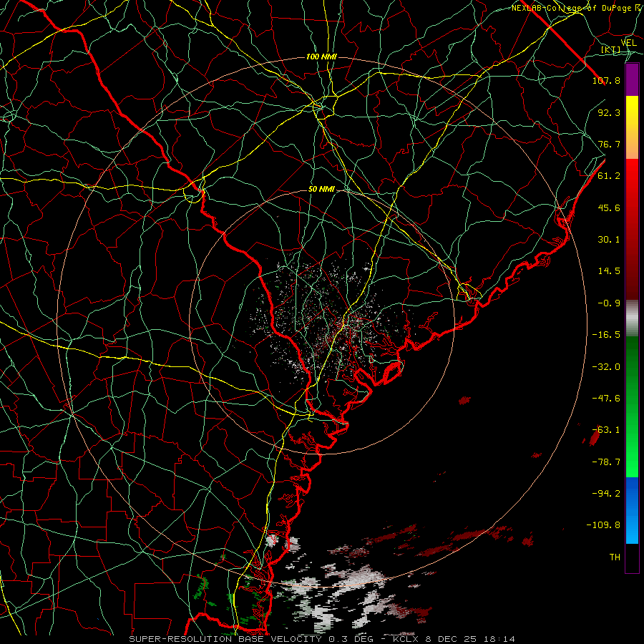The image size is (644, 644).
Task: Click the 45.6 velocity scale value
Action: 609,208
